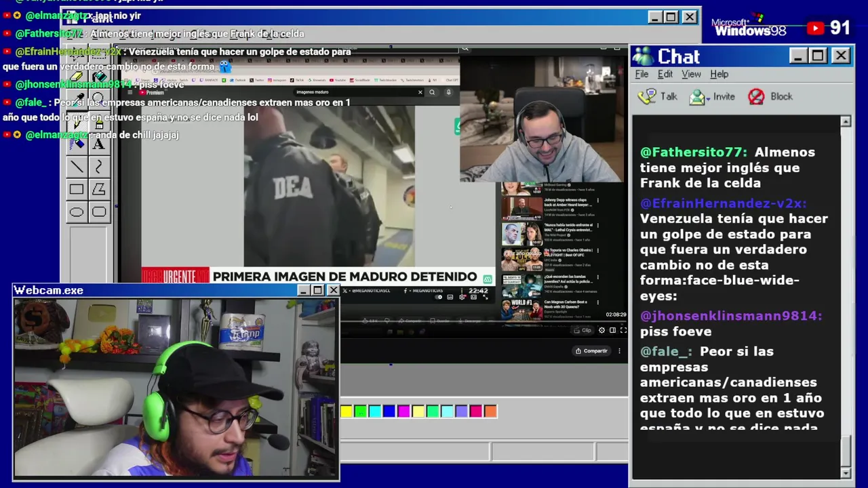Open video player settings gear beside autoplay
This screenshot has height=488, width=868.
point(462,297)
